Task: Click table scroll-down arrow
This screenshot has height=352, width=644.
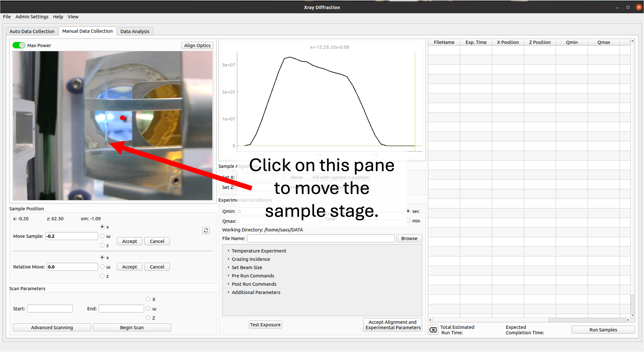Action: (632, 316)
